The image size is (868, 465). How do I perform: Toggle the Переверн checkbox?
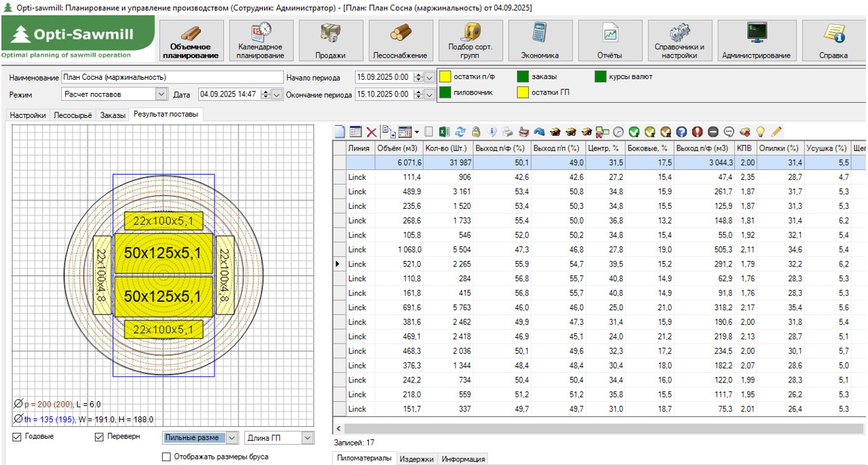(x=99, y=437)
